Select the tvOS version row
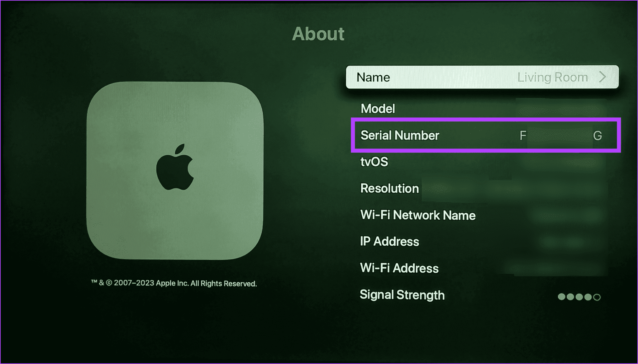The image size is (638, 364). [482, 162]
